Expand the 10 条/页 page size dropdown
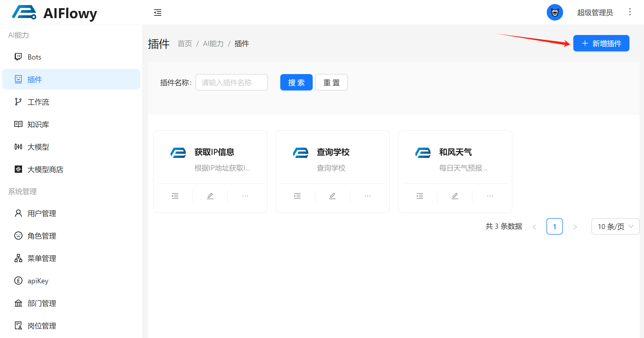644x338 pixels. point(615,226)
